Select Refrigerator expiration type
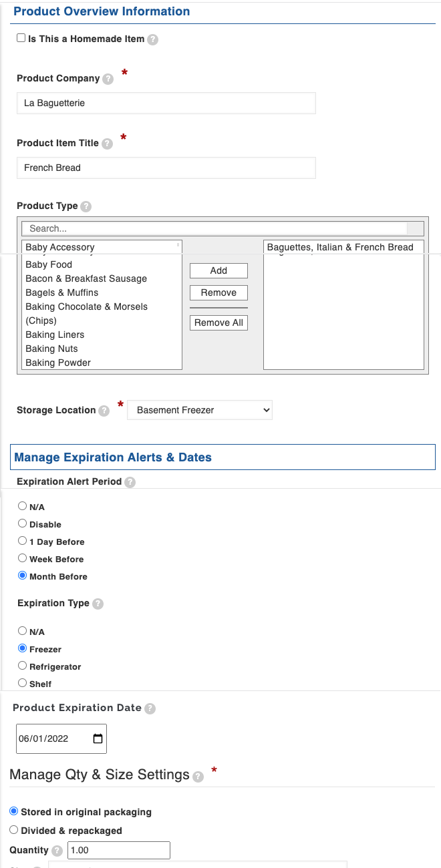The width and height of the screenshot is (441, 868). [x=23, y=666]
